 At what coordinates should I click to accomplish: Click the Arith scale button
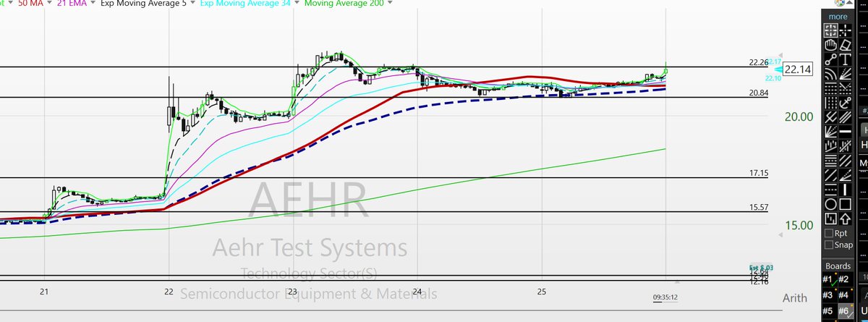(796, 298)
